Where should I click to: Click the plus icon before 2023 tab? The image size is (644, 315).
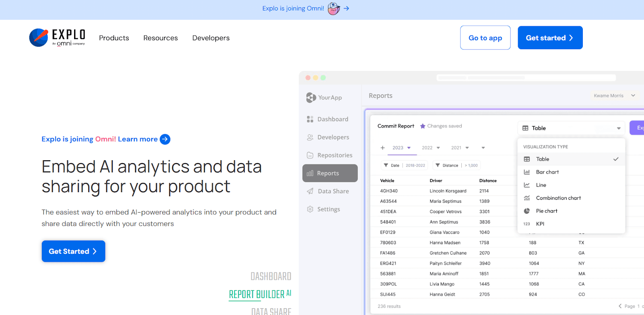click(x=383, y=148)
